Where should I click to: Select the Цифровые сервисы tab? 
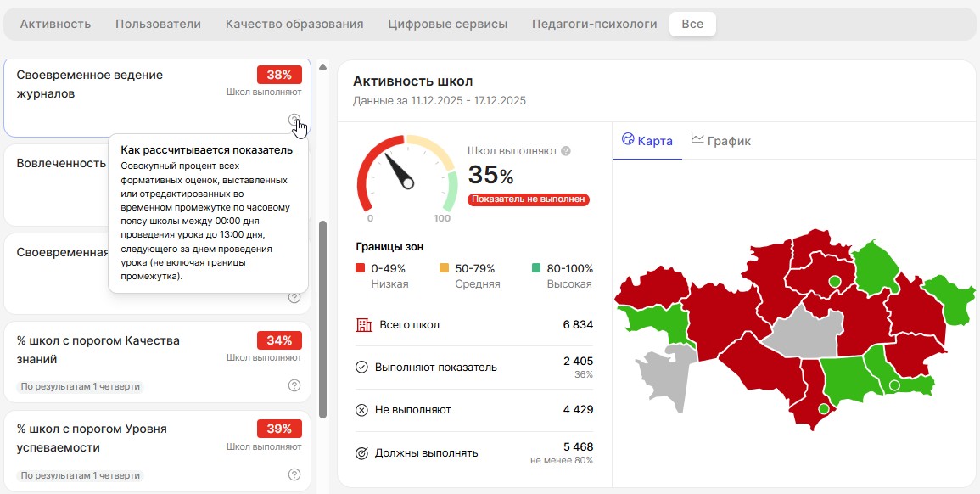447,24
